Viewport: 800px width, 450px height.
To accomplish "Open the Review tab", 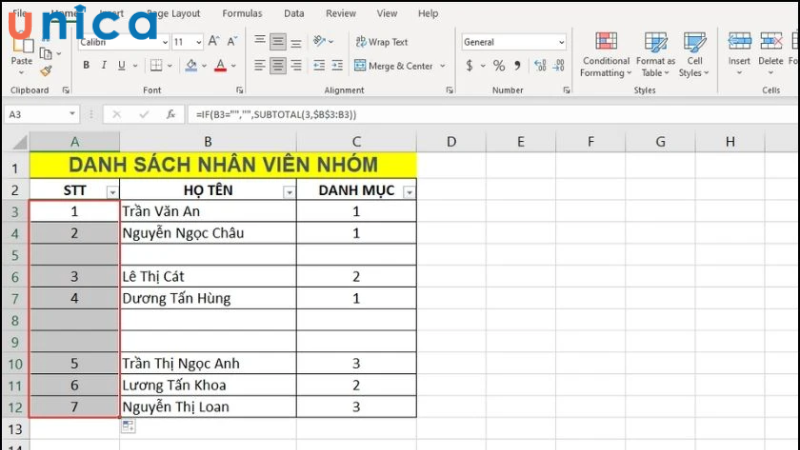I will (341, 13).
